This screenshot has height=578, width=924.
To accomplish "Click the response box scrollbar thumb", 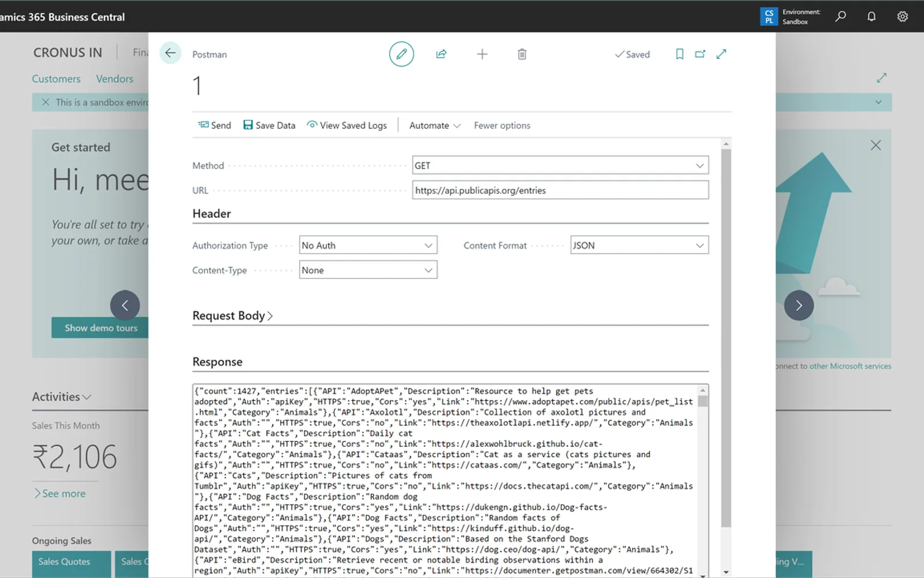I will coord(703,401).
